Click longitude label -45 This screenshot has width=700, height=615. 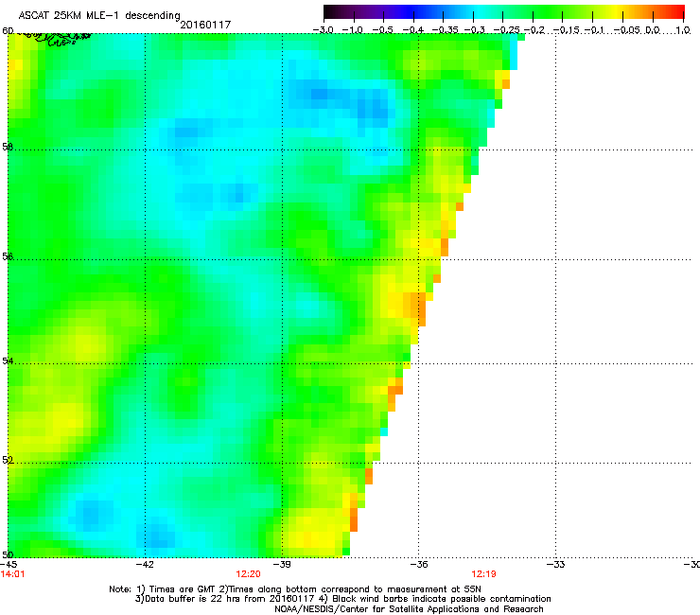9,565
